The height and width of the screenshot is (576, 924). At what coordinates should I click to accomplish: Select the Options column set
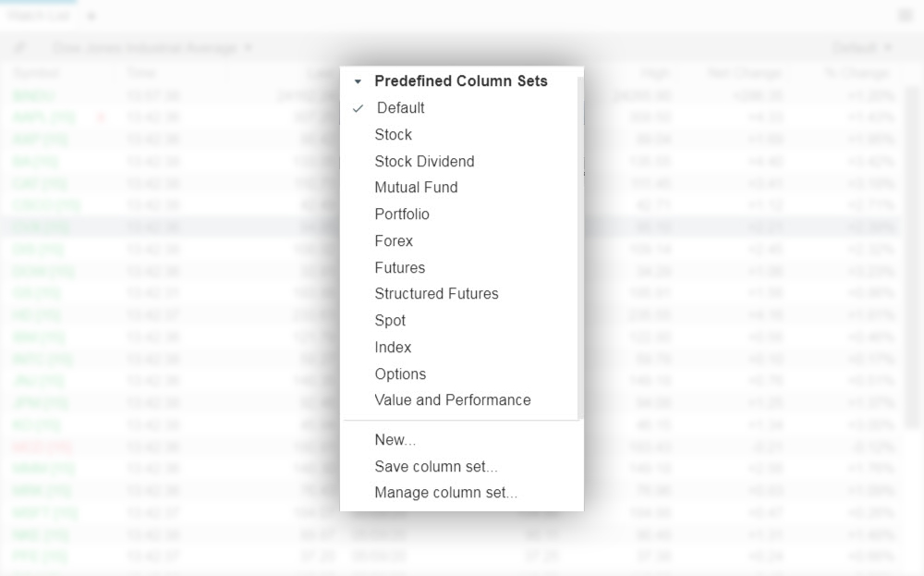(x=400, y=374)
